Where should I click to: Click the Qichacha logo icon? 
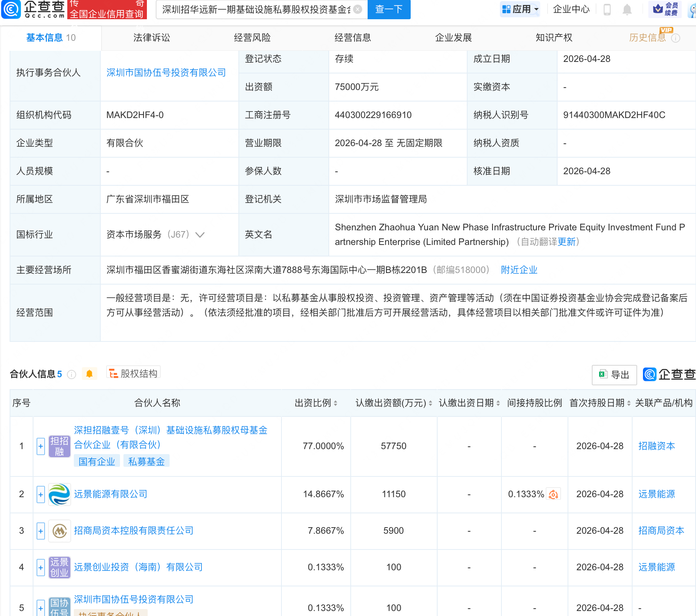(11, 9)
